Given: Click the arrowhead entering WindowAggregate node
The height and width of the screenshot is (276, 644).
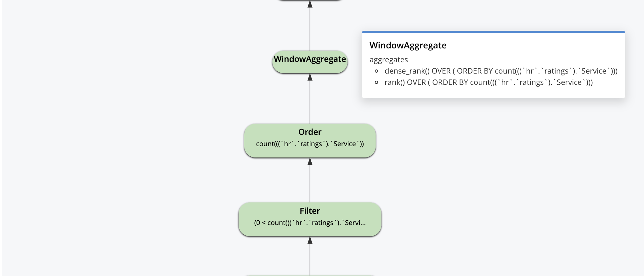Looking at the screenshot, I should pyautogui.click(x=310, y=77).
